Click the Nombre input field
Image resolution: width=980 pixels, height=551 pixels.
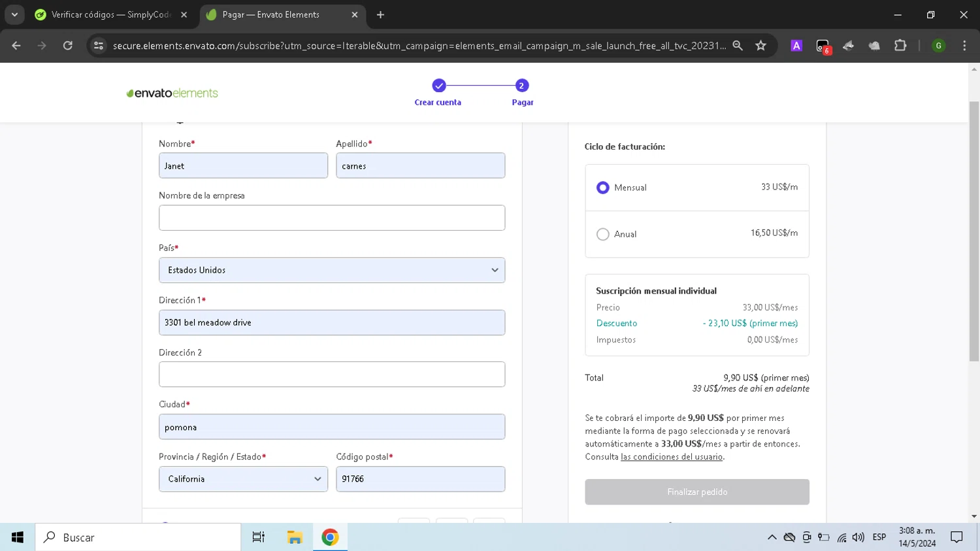[x=243, y=165]
